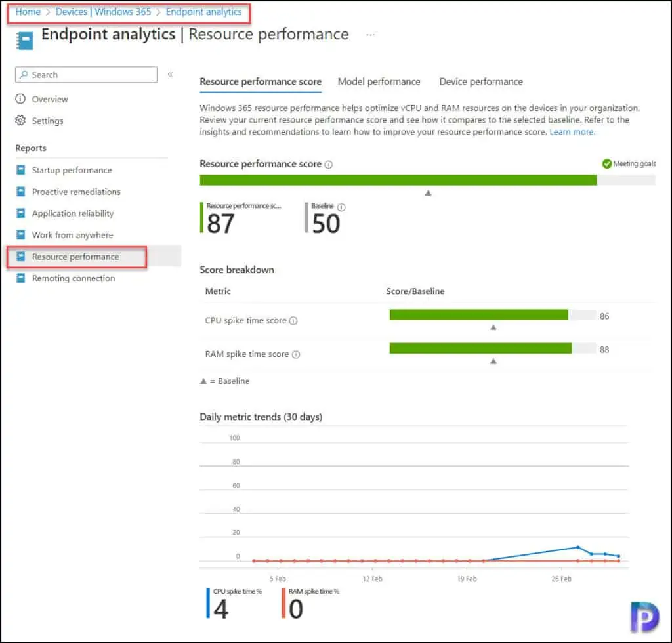Open Application reliability report
672x643 pixels.
73,213
